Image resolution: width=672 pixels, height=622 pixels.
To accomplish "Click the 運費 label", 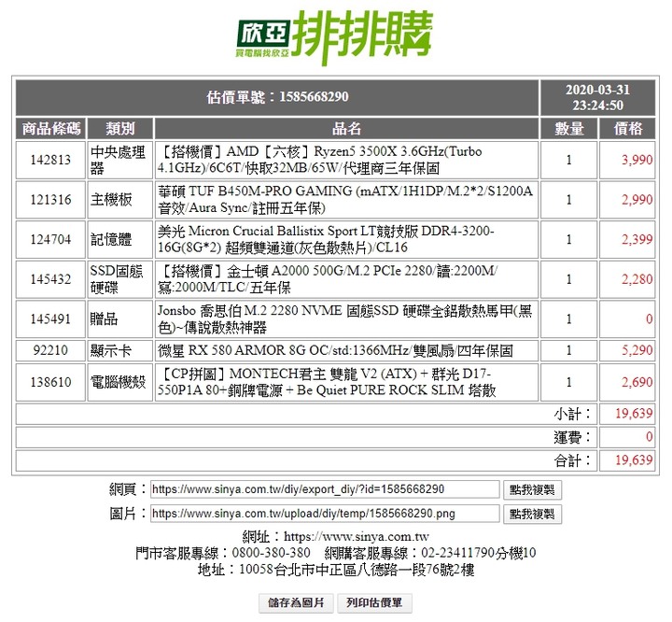I will pos(572,437).
